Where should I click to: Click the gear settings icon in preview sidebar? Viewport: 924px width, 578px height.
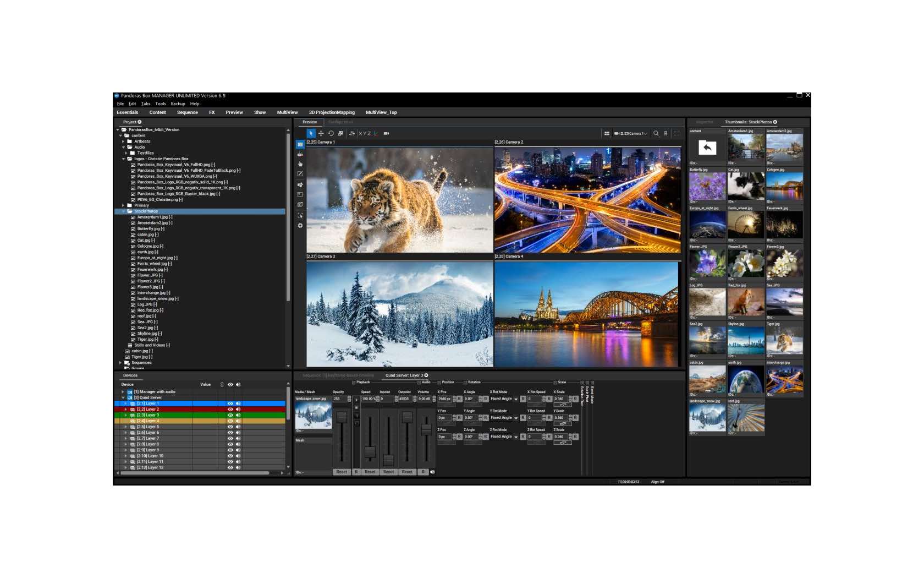(x=300, y=226)
